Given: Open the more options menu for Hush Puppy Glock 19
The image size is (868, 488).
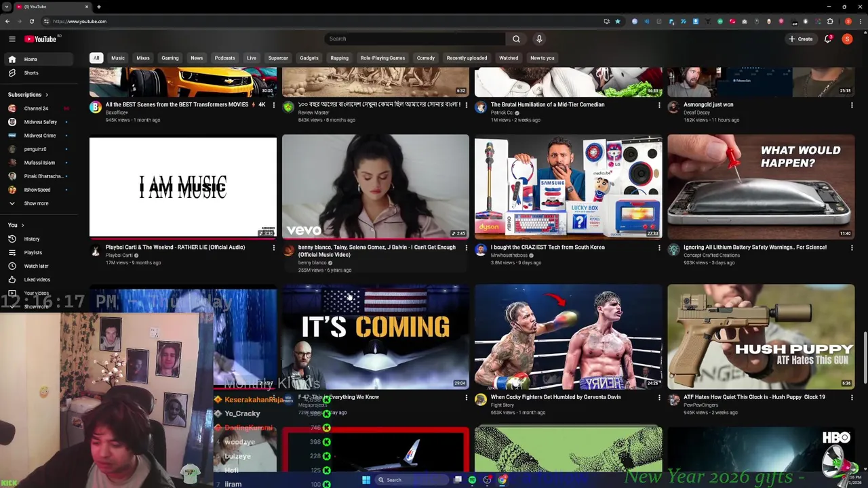Looking at the screenshot, I should coord(852,398).
